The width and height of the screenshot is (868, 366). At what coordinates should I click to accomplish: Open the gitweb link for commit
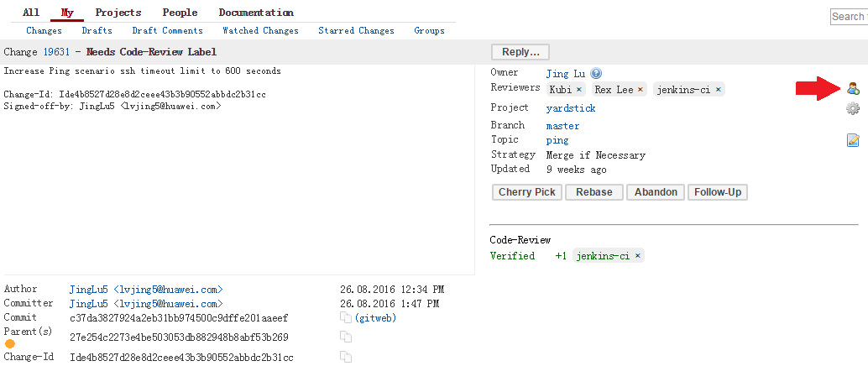click(x=375, y=318)
